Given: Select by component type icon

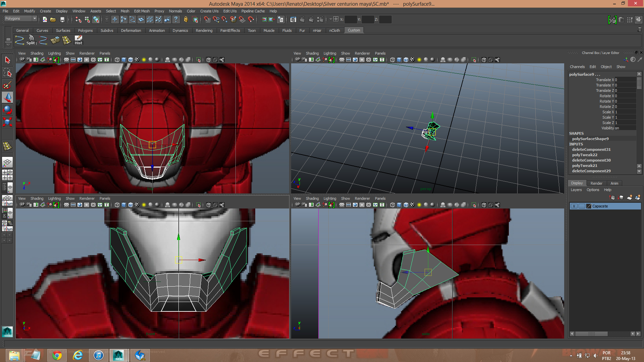Looking at the screenshot, I should (96, 19).
